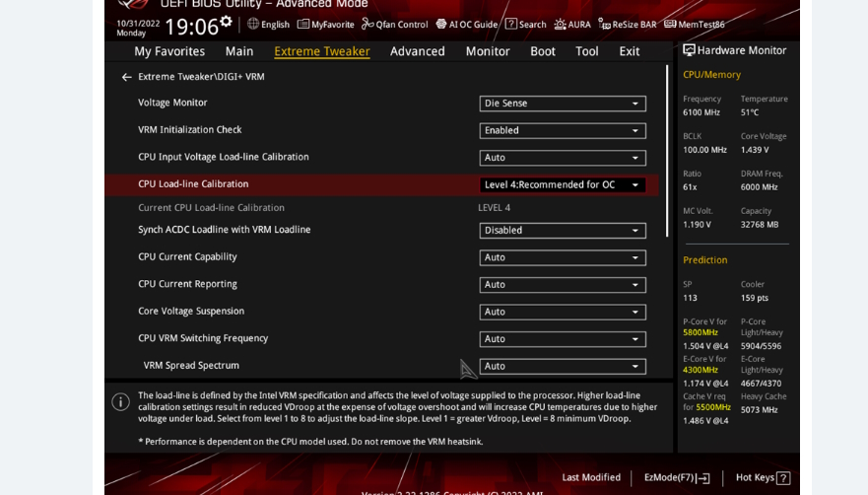The height and width of the screenshot is (495, 868).
Task: Click Extreme Tweaker\DIGI+ VRM breadcrumb text
Action: pos(201,77)
